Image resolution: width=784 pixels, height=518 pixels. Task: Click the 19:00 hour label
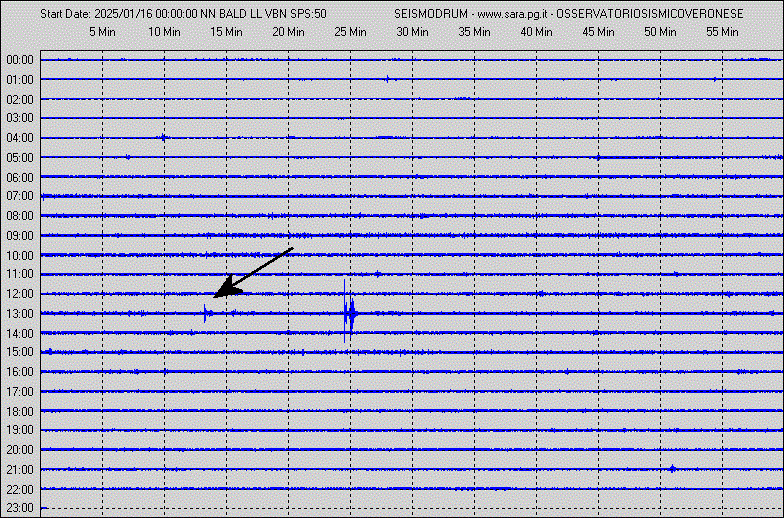click(20, 430)
